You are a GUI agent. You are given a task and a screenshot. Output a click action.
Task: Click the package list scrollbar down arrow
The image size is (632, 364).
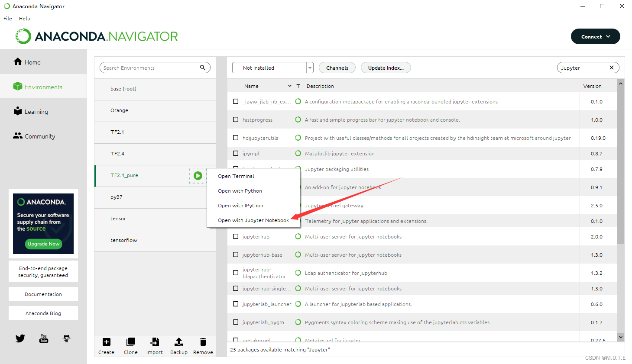click(621, 337)
